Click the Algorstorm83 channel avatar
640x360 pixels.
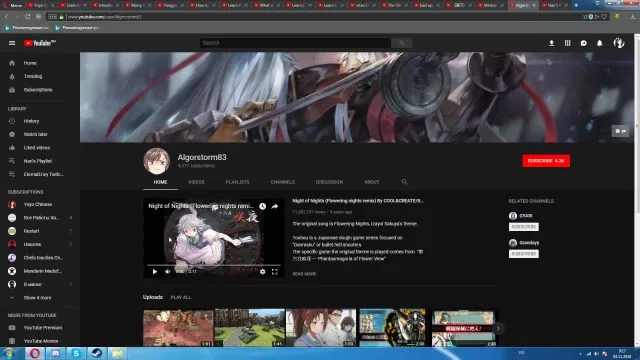coord(156,161)
